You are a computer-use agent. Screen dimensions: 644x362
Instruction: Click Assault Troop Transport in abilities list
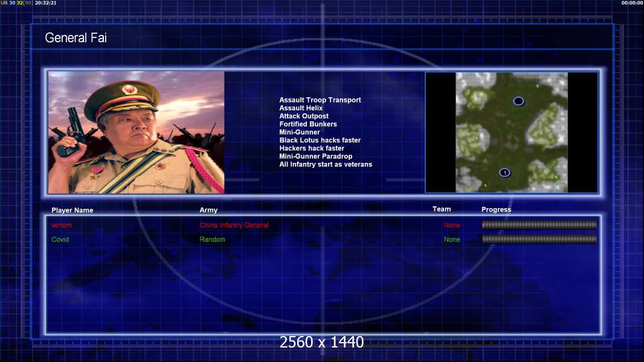pos(320,100)
